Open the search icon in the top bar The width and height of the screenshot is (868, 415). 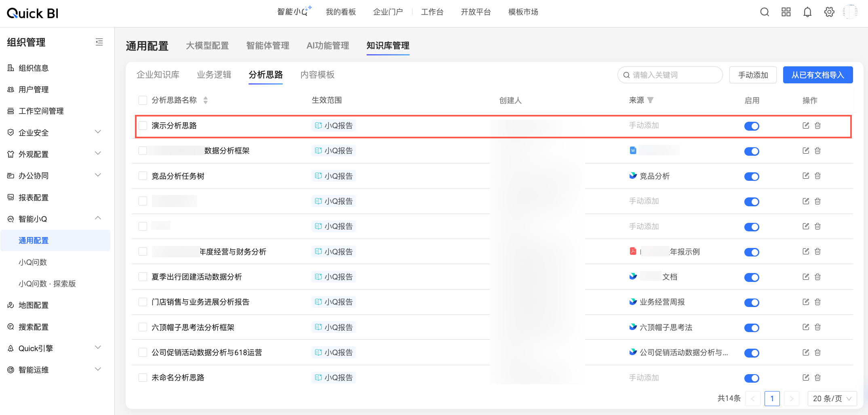tap(765, 12)
